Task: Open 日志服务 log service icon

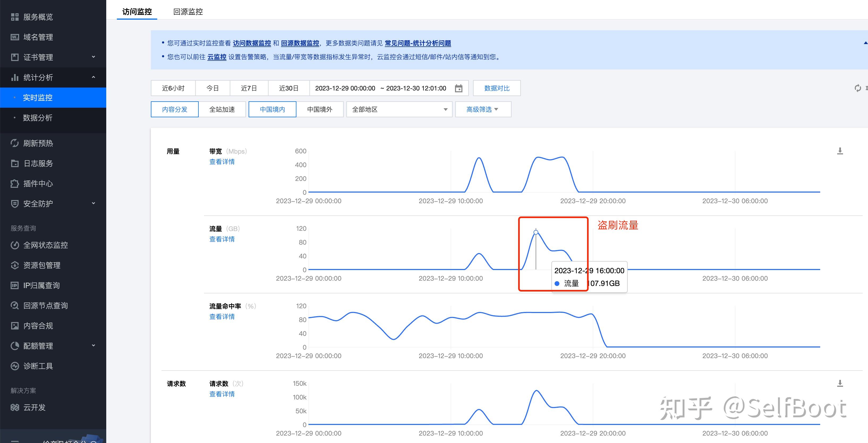Action: 15,163
